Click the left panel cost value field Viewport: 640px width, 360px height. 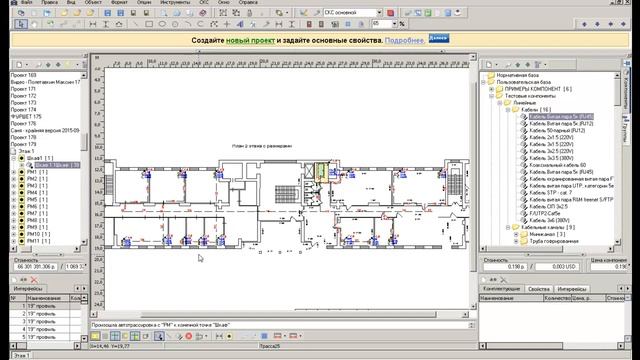[36, 267]
